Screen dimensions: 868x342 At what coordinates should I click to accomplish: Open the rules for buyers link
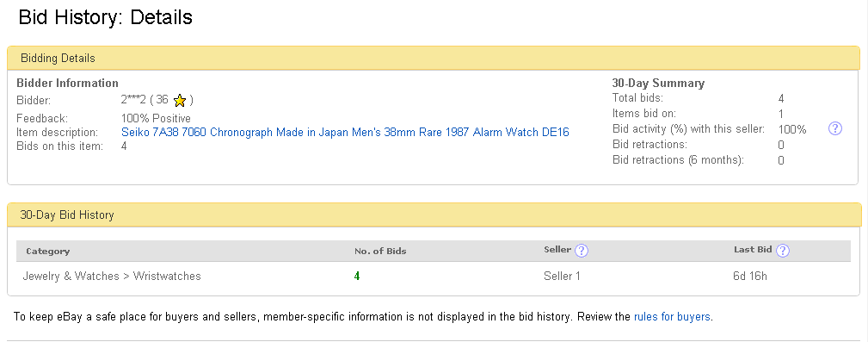click(672, 317)
